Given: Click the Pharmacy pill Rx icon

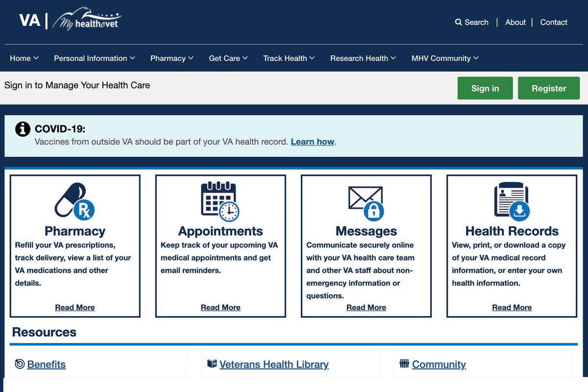Looking at the screenshot, I should (x=74, y=201).
